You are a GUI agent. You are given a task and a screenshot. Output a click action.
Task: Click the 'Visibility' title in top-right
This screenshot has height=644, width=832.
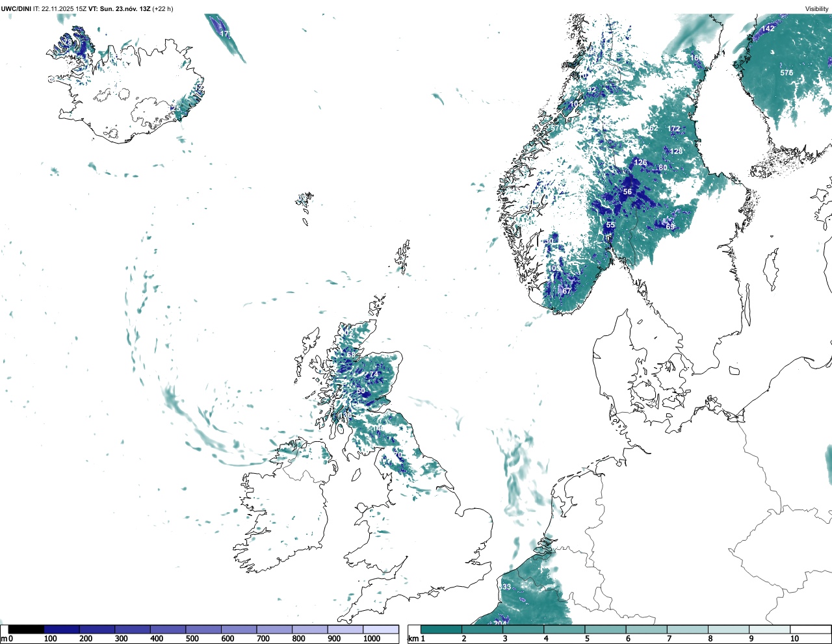817,9
